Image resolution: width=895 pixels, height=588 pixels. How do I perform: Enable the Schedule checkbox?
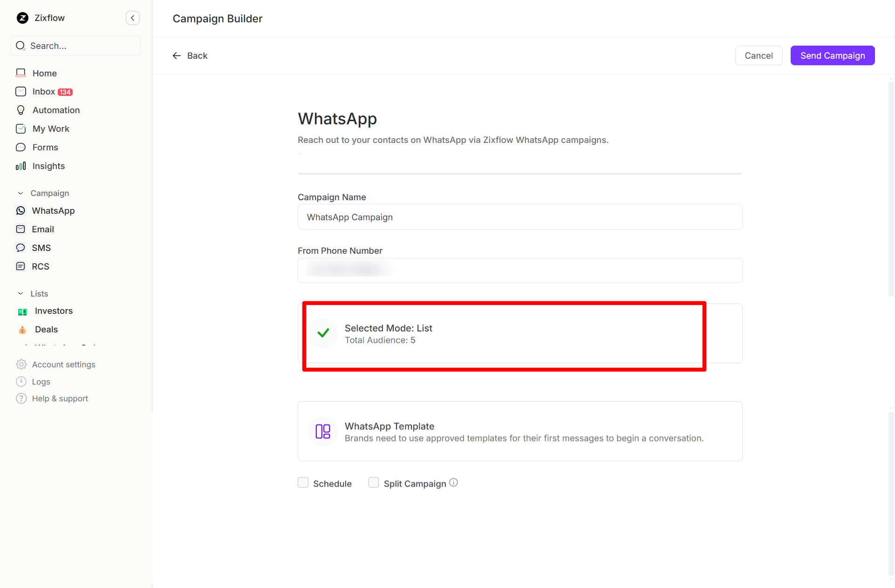click(303, 483)
